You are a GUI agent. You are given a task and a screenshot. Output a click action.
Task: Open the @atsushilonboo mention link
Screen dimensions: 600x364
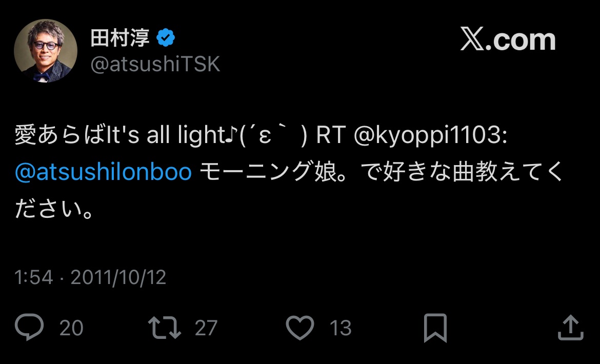[103, 173]
